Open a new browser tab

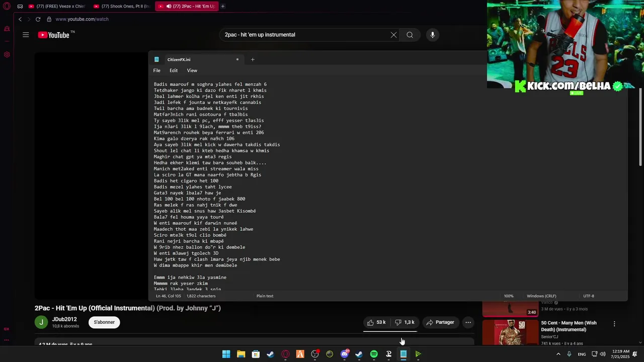click(222, 7)
